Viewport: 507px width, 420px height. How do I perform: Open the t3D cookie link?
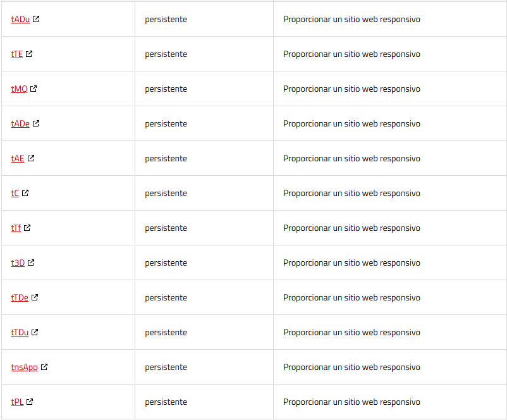18,262
